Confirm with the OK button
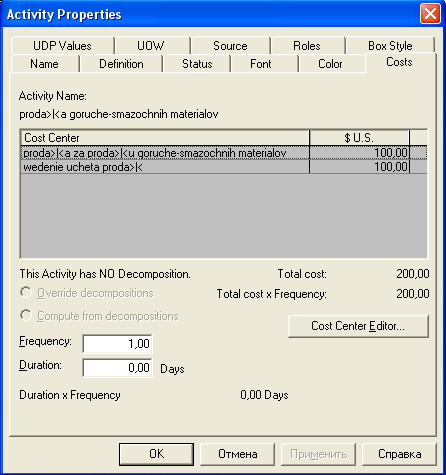Image resolution: width=446 pixels, height=475 pixels. point(156,454)
